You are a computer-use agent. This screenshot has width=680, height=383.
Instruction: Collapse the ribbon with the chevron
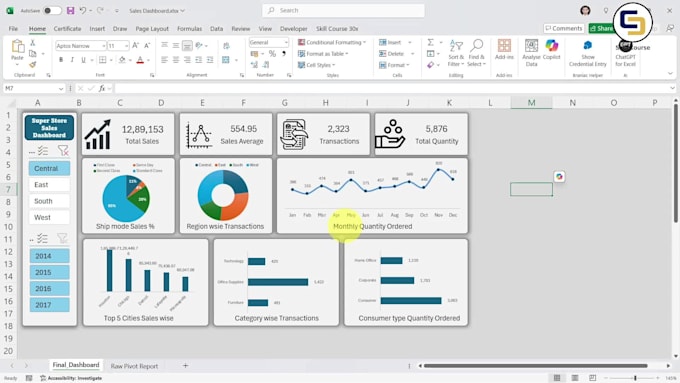coord(670,74)
